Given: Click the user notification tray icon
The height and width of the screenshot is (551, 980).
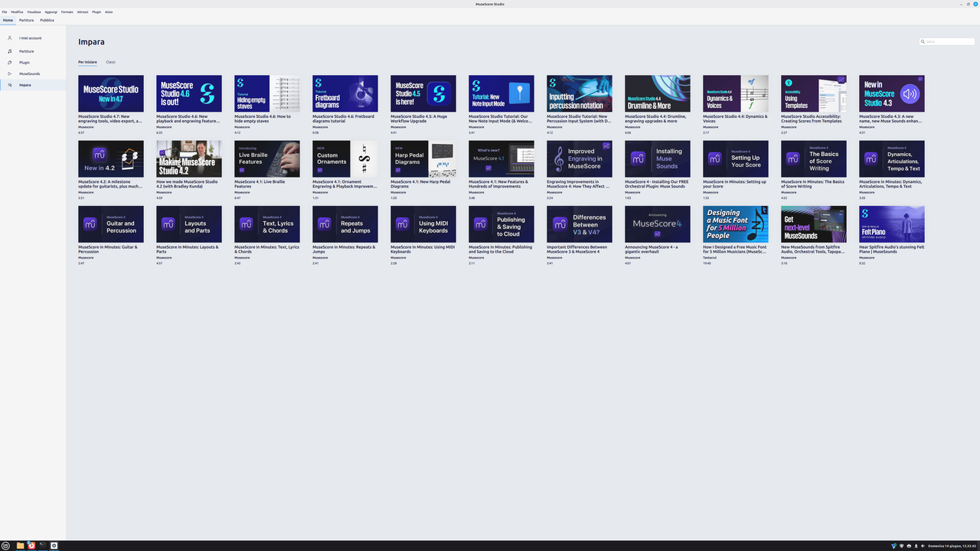Looking at the screenshot, I should click(x=916, y=546).
